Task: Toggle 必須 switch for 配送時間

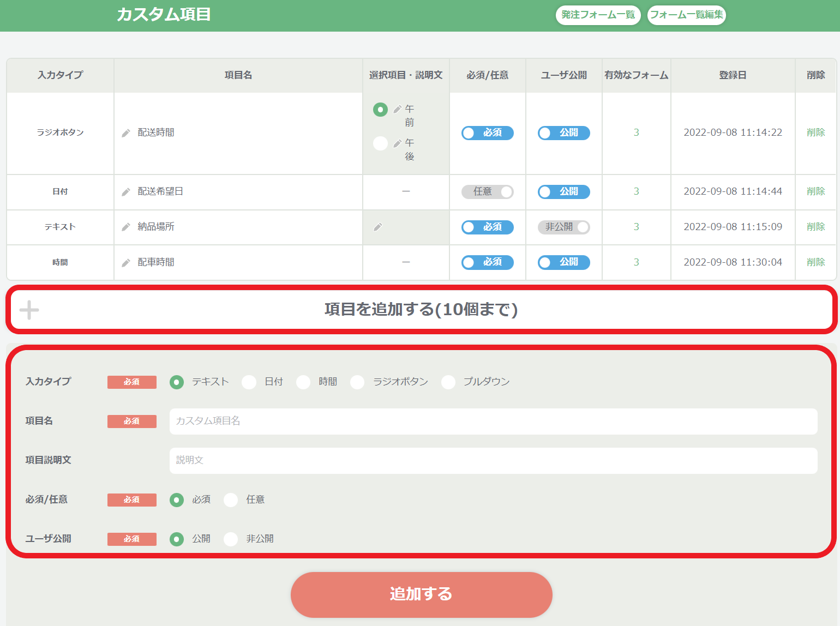Action: click(x=488, y=133)
